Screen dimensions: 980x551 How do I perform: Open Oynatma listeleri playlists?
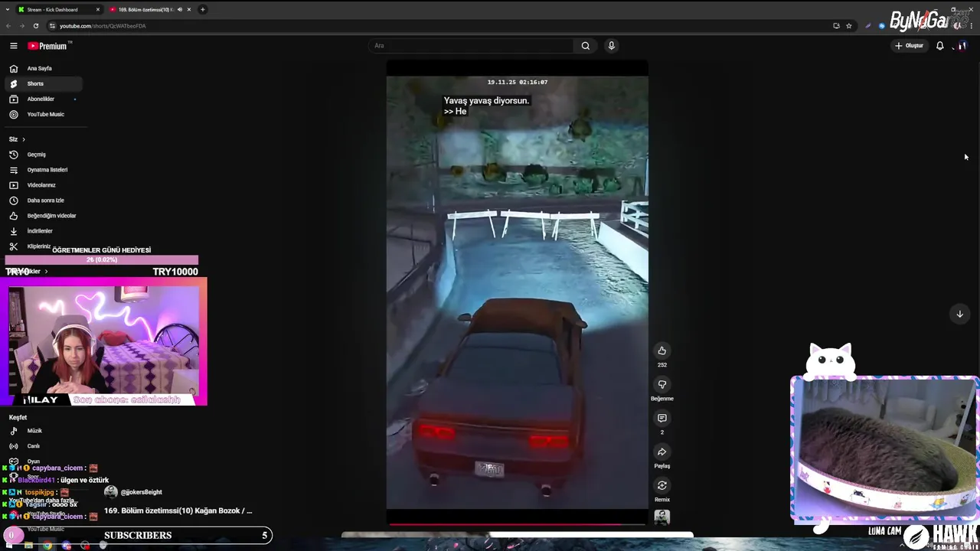coord(43,170)
